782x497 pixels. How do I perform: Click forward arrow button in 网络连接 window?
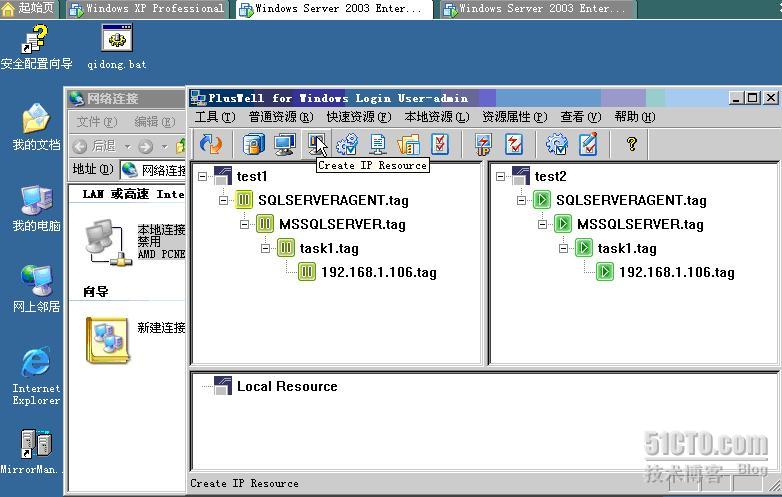(145, 147)
